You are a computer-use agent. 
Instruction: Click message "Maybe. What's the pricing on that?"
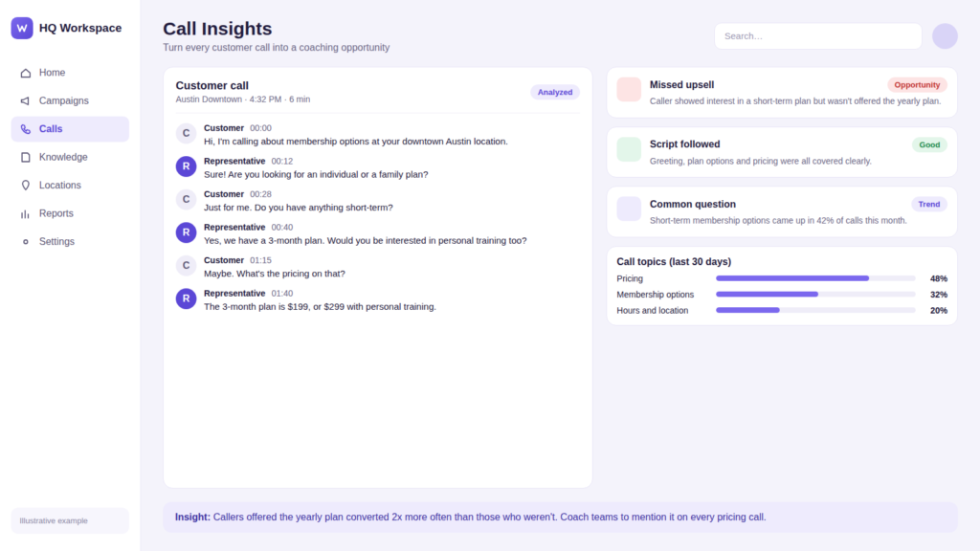[x=275, y=274]
